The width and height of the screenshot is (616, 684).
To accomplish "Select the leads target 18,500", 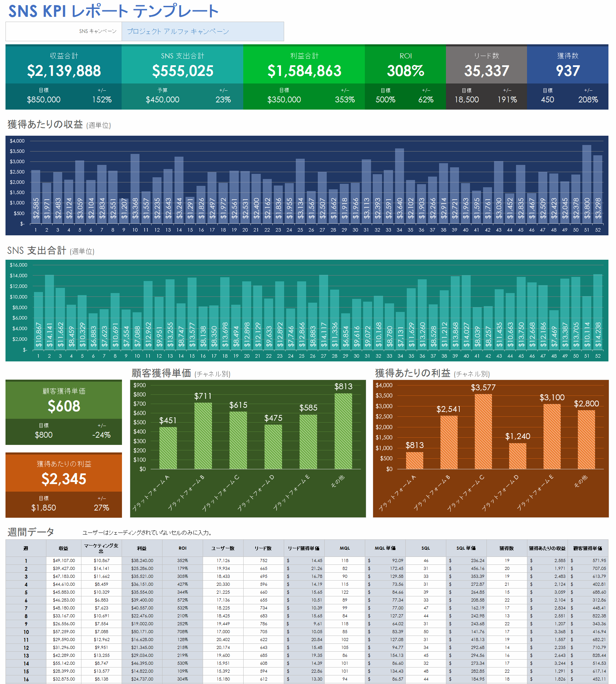I will 467,100.
